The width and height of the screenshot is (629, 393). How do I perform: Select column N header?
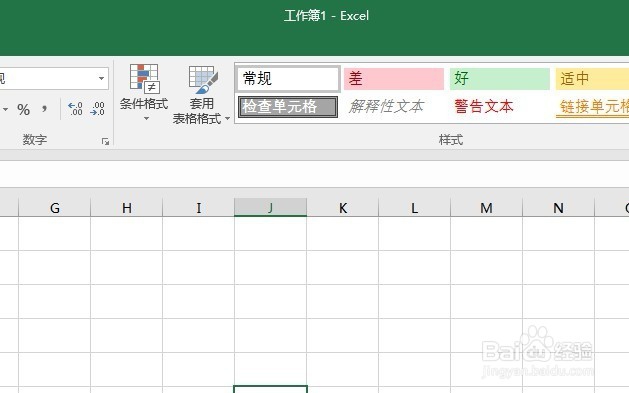click(x=558, y=208)
